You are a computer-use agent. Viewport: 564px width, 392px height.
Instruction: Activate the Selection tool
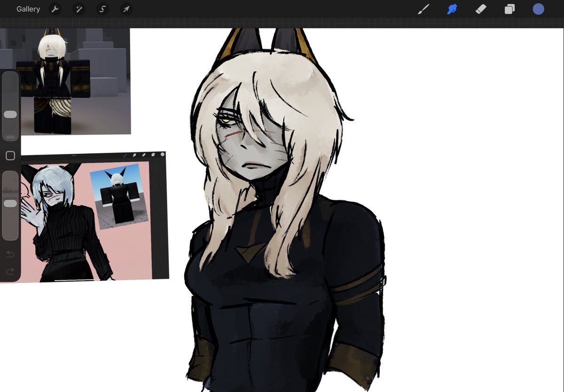(x=102, y=9)
